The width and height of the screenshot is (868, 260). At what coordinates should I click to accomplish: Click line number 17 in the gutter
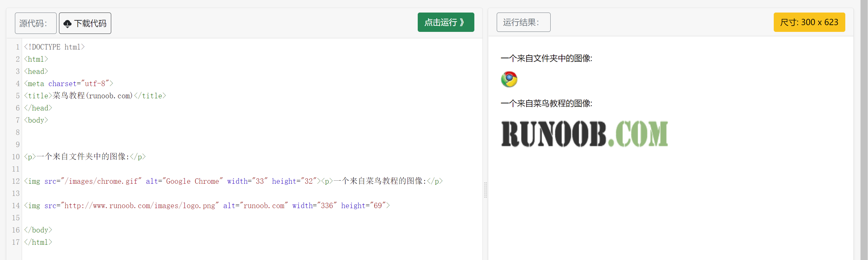pyautogui.click(x=16, y=242)
